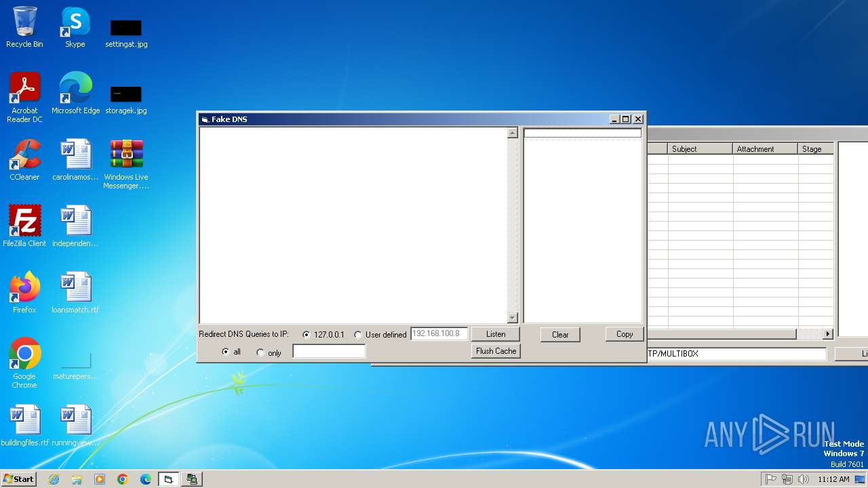
Task: Click the TP/MULTIBOX text field in background window
Action: 736,354
